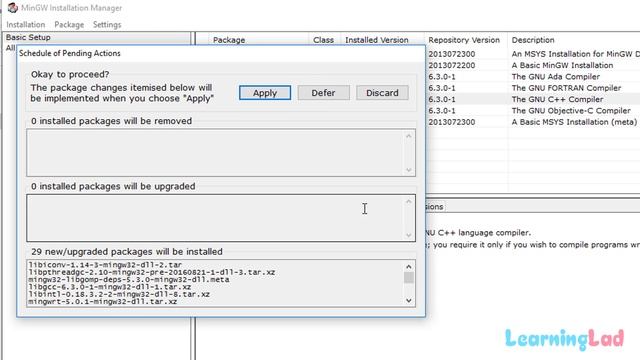Click repository version 2013072200
This screenshot has width=640, height=360.
pyautogui.click(x=451, y=65)
